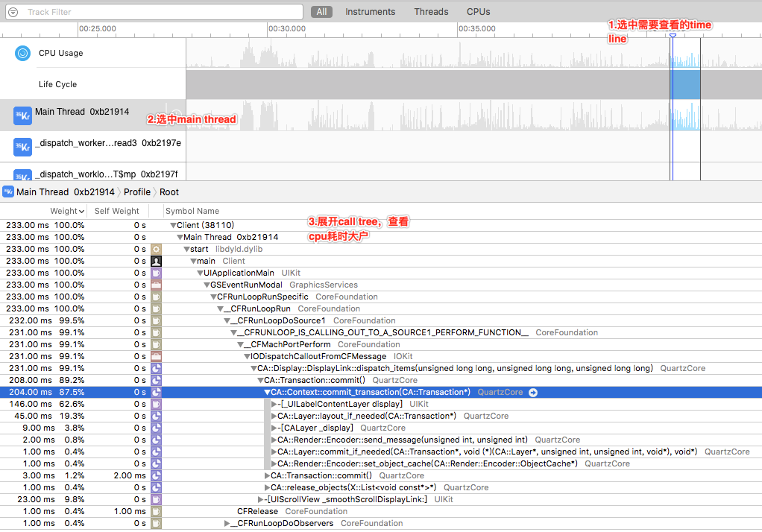Expand CA::Layer::layout_if_needed node
This screenshot has height=532, width=762.
point(274,416)
